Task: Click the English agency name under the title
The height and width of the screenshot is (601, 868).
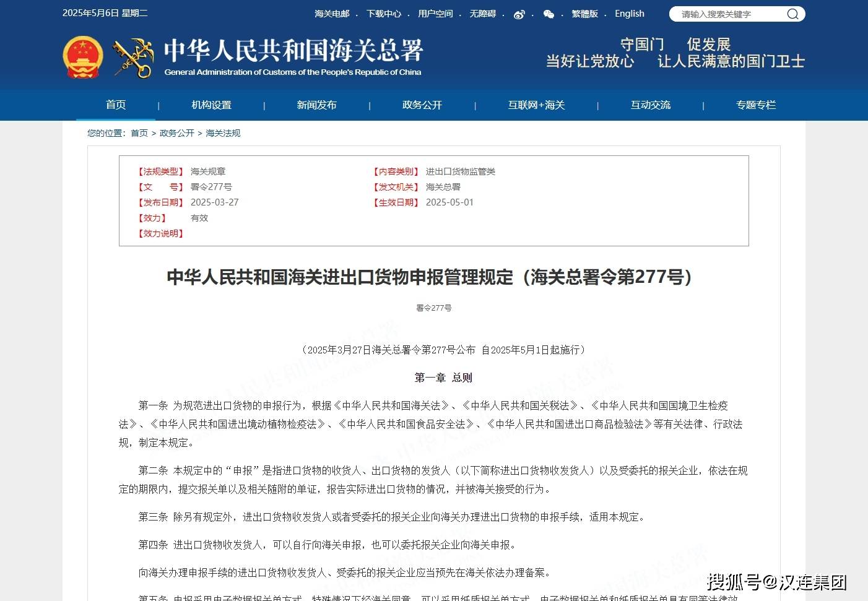Action: (x=292, y=72)
